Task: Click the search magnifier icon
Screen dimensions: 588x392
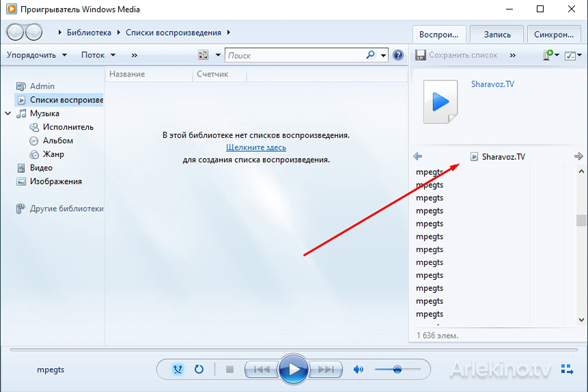Action: click(370, 55)
